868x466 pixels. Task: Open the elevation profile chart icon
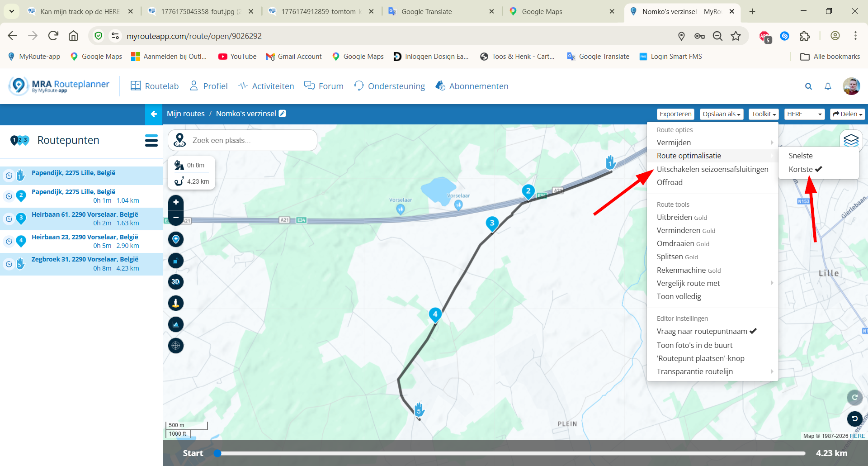176,324
